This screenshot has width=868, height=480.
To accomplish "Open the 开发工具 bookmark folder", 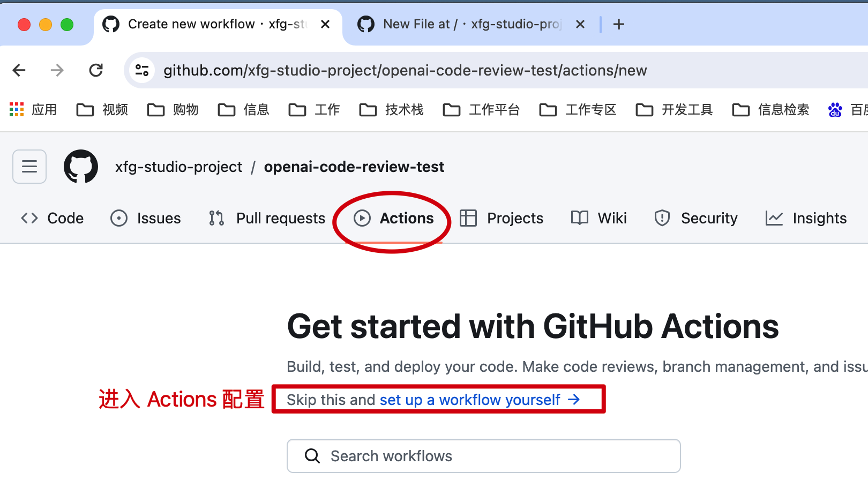I will 674,110.
